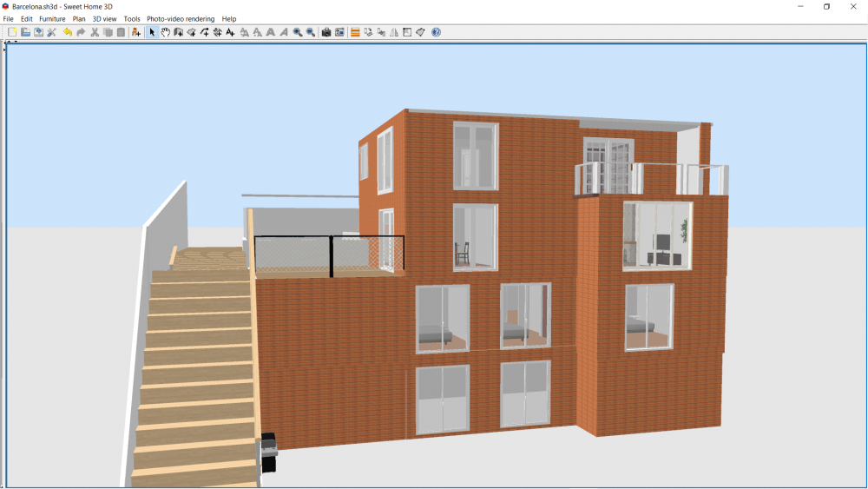
Task: Click the Save home icon
Action: (x=39, y=32)
